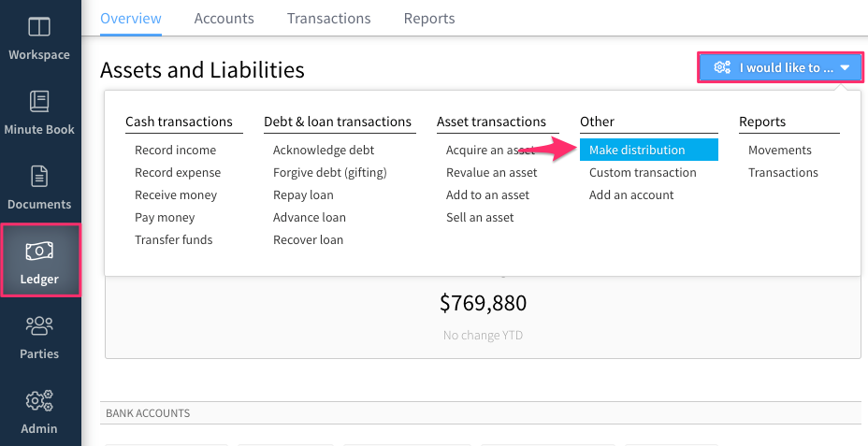Choose Revalue an asset option
Image resolution: width=868 pixels, height=446 pixels.
[x=492, y=173]
